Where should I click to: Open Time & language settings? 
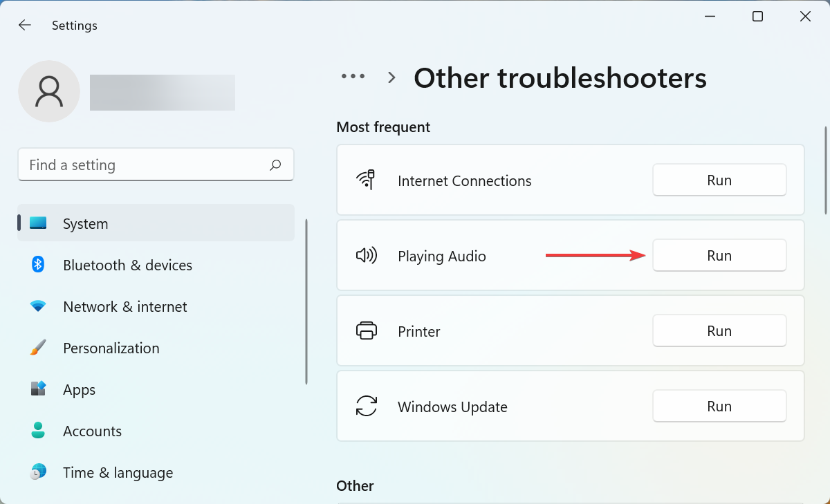(x=156, y=472)
